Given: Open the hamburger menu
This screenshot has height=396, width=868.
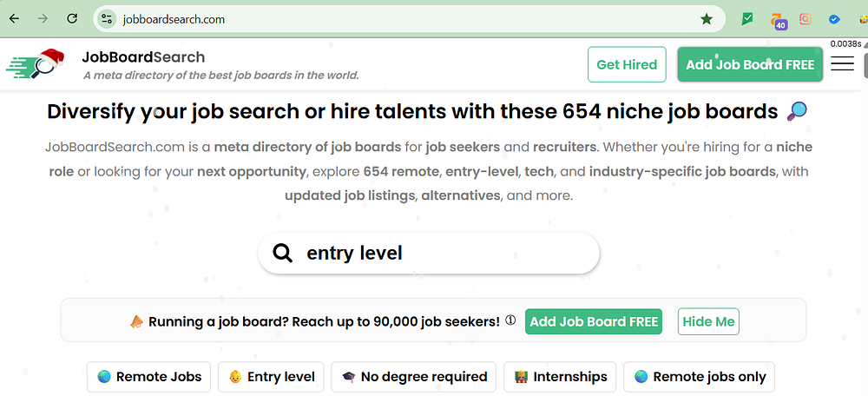Looking at the screenshot, I should coord(842,64).
